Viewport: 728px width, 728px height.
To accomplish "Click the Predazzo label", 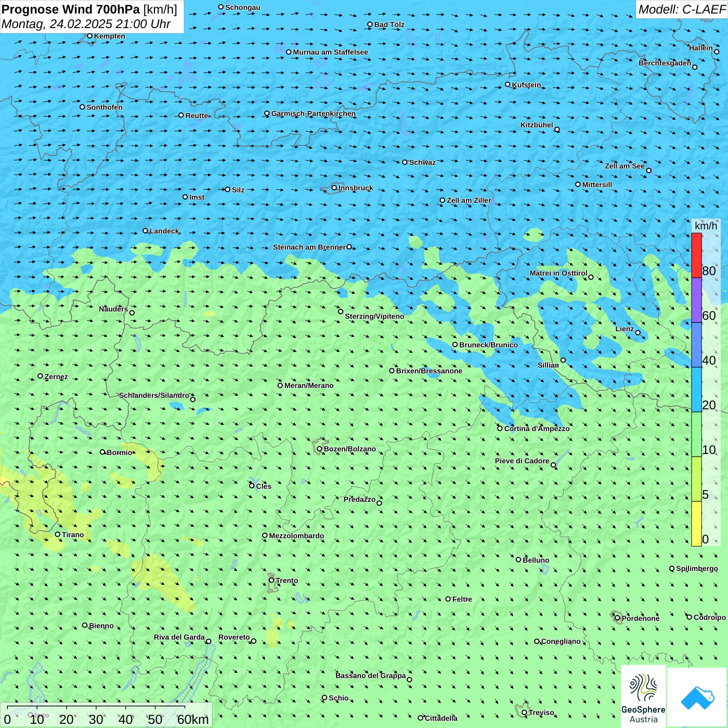I will click(x=360, y=499).
